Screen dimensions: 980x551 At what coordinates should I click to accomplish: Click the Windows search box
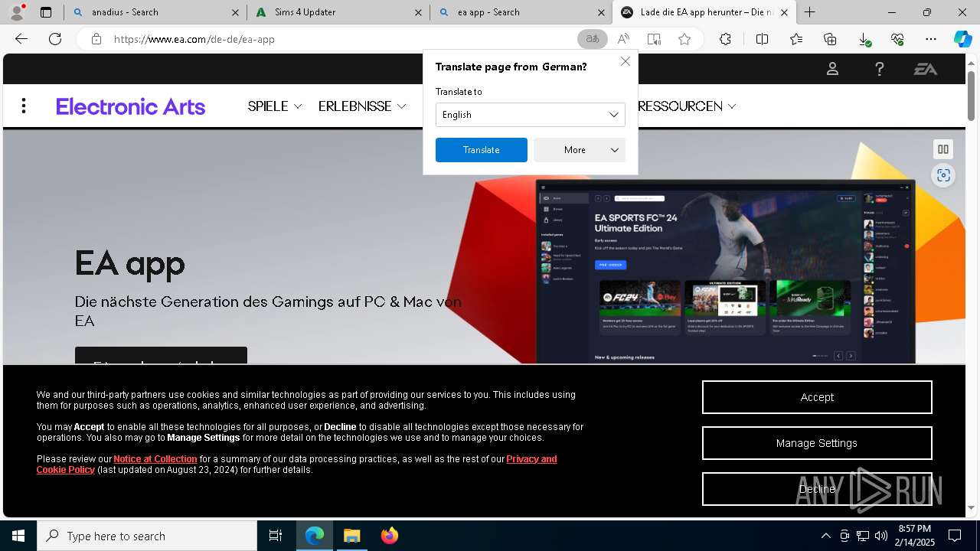[x=147, y=536]
